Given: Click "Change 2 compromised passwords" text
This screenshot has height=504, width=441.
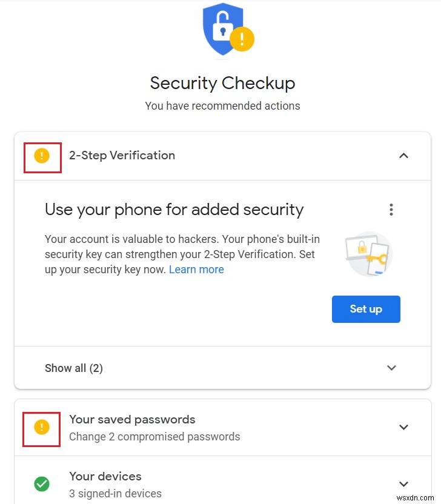Looking at the screenshot, I should click(x=154, y=436).
